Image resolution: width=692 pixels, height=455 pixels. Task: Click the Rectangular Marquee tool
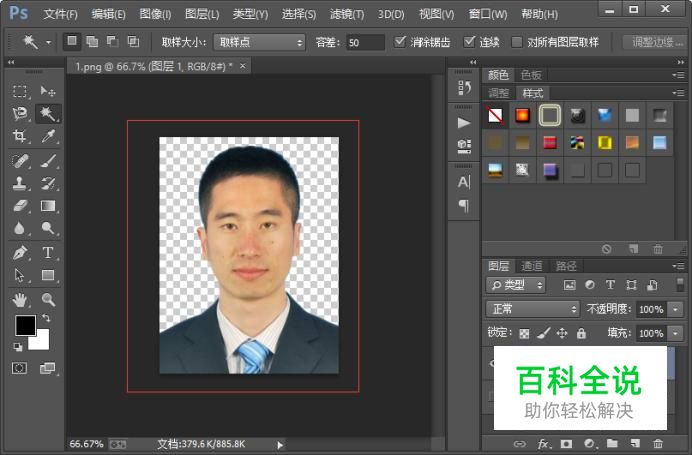pos(19,91)
